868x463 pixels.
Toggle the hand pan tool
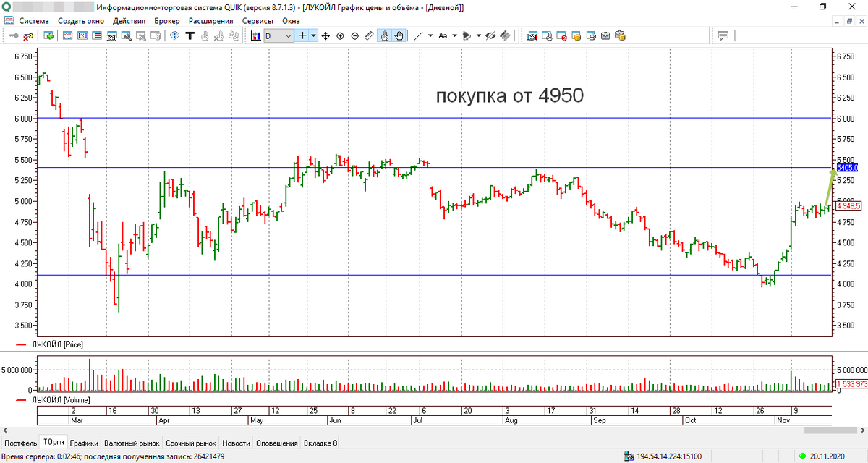(398, 35)
